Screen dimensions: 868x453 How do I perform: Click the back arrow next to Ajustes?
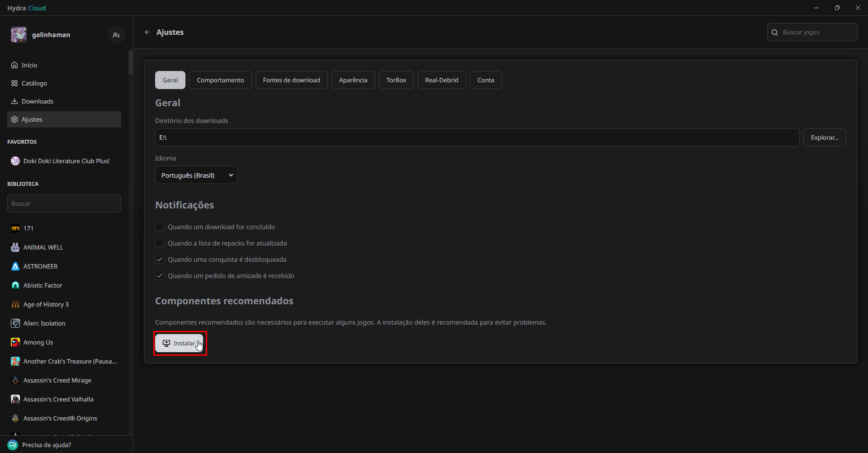click(x=147, y=32)
